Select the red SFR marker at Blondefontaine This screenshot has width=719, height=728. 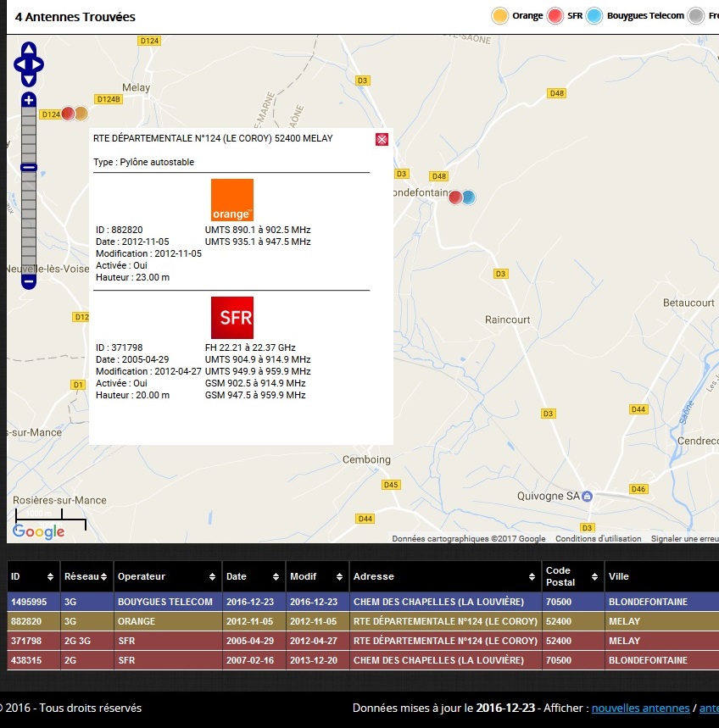coord(455,197)
